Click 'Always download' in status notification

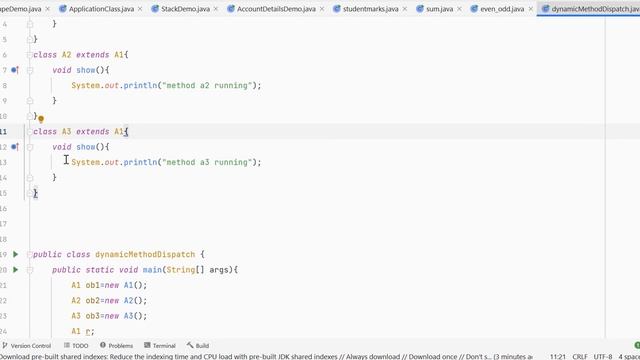(x=373, y=357)
